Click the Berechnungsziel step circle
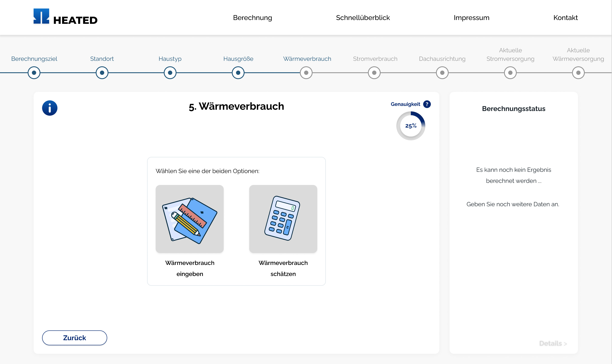 click(x=34, y=73)
